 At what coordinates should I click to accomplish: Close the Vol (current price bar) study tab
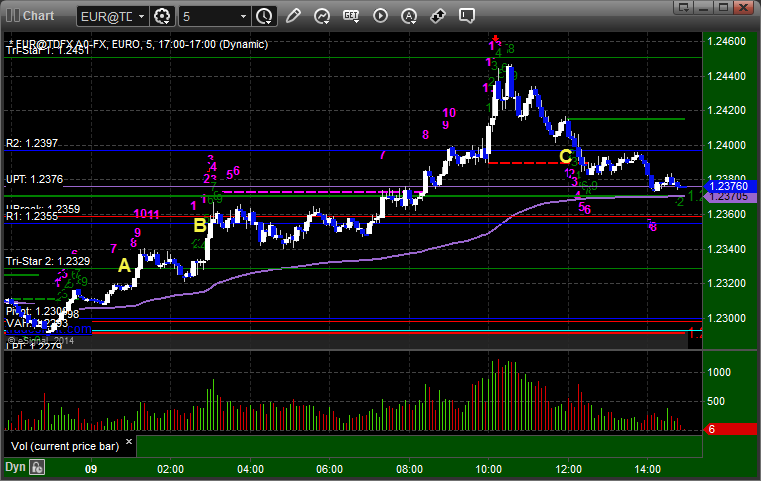tap(129, 442)
